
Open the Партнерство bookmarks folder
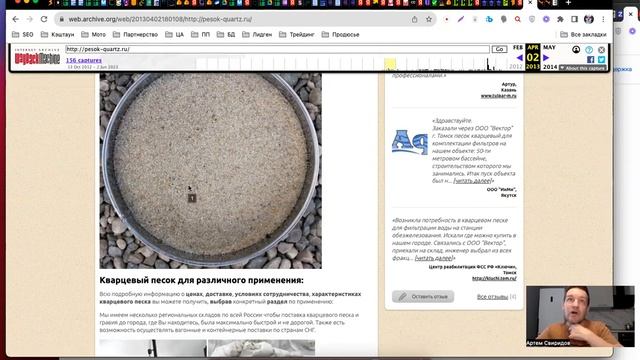coord(135,35)
